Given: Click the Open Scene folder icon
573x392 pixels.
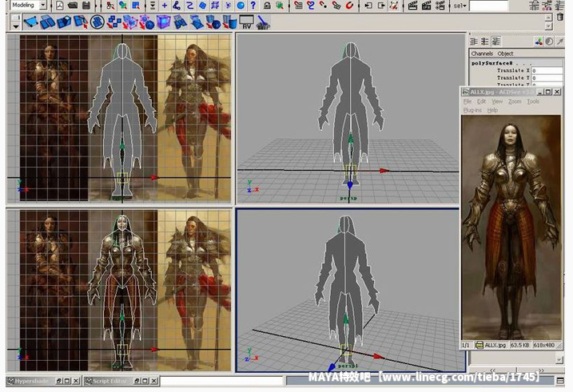Looking at the screenshot, I should [x=73, y=5].
